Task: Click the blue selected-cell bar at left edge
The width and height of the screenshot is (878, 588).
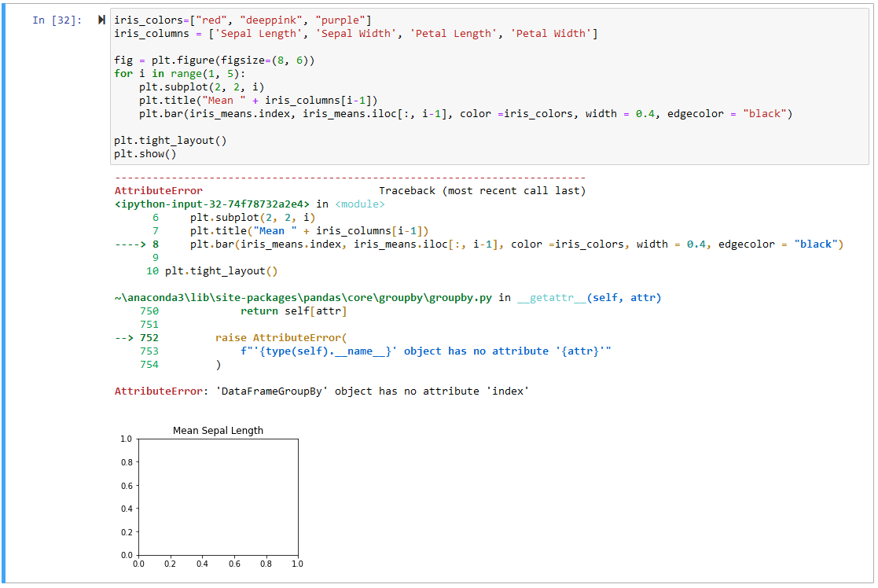Action: [3, 295]
